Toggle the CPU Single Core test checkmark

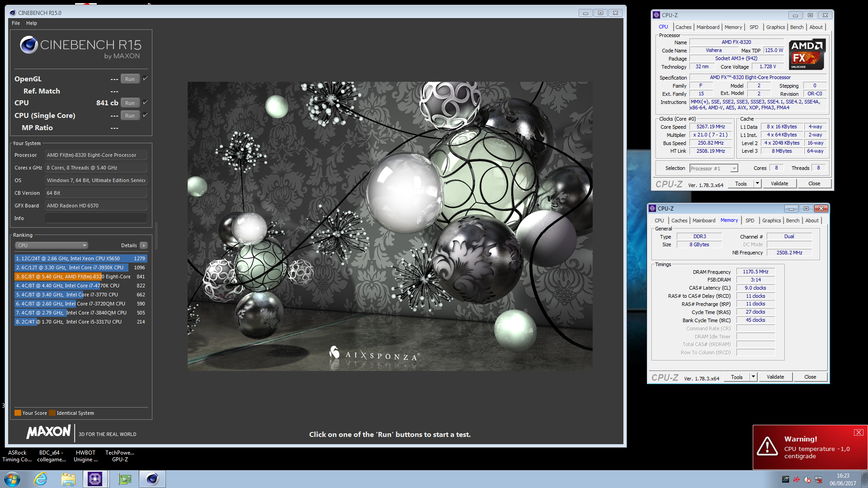click(145, 115)
